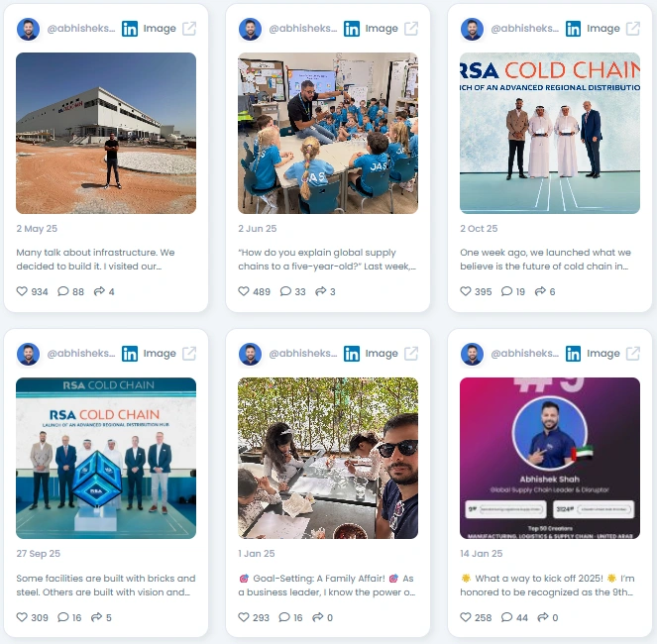Image resolution: width=657 pixels, height=644 pixels.
Task: Open external link on 2 May 25 post
Action: click(189, 29)
